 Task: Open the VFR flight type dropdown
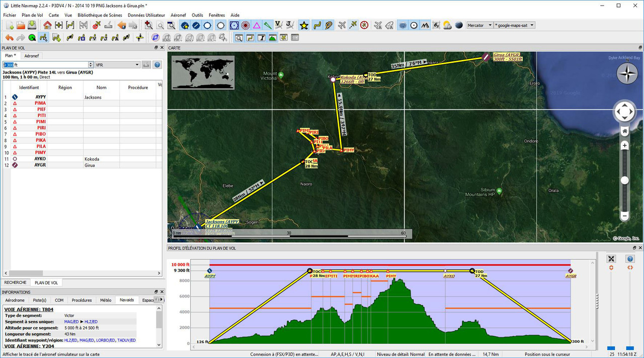(x=117, y=65)
